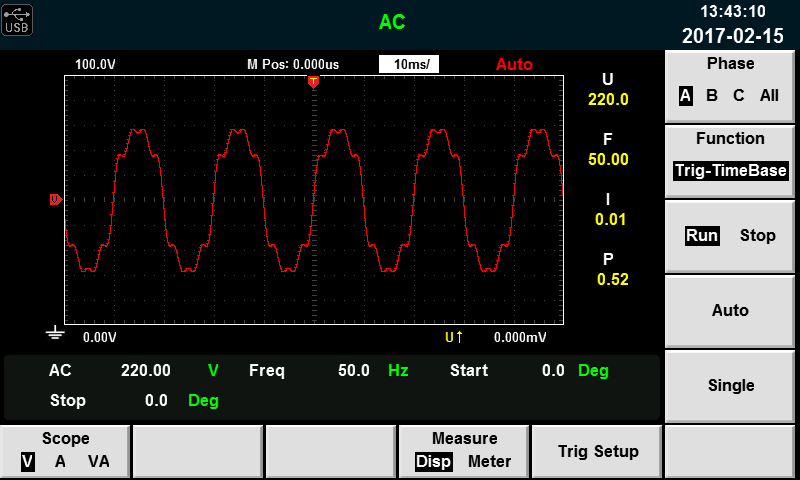800x480 pixels.
Task: Choose Measure Disp option
Action: (x=433, y=462)
